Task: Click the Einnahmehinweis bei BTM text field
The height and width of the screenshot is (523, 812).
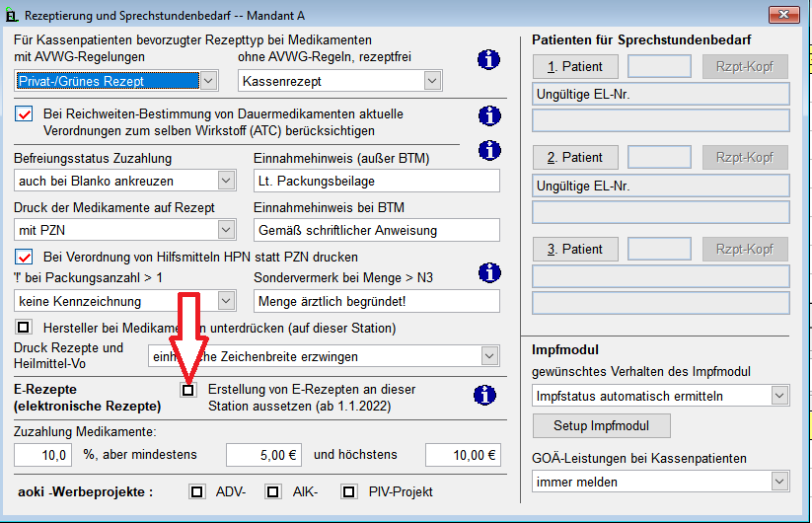Action: (376, 230)
